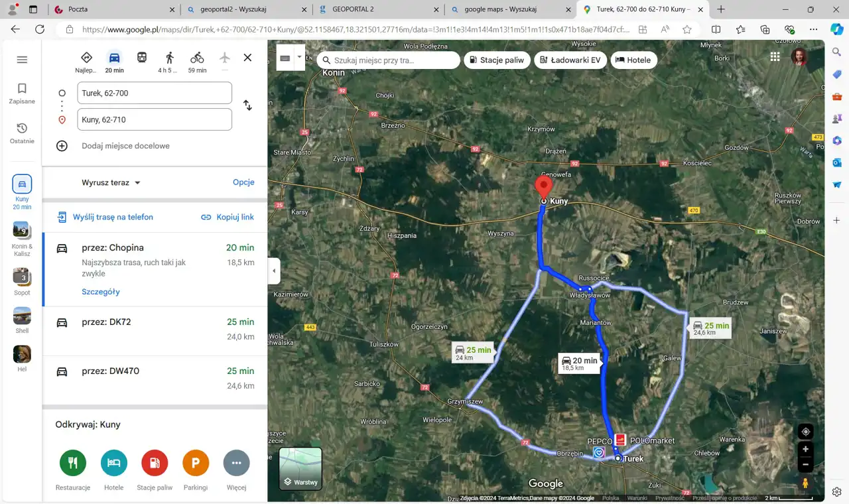This screenshot has width=849, height=504.
Task: Zoom in the map with the plus button
Action: [x=805, y=449]
